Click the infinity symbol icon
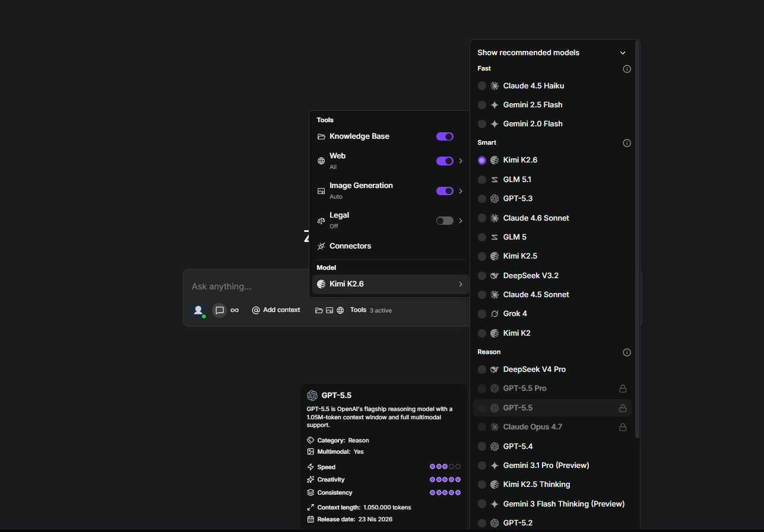 point(234,310)
